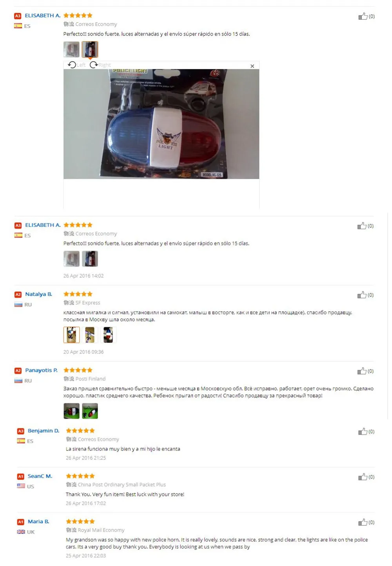Click thumbs-up on Panayotis P. review

click(362, 371)
